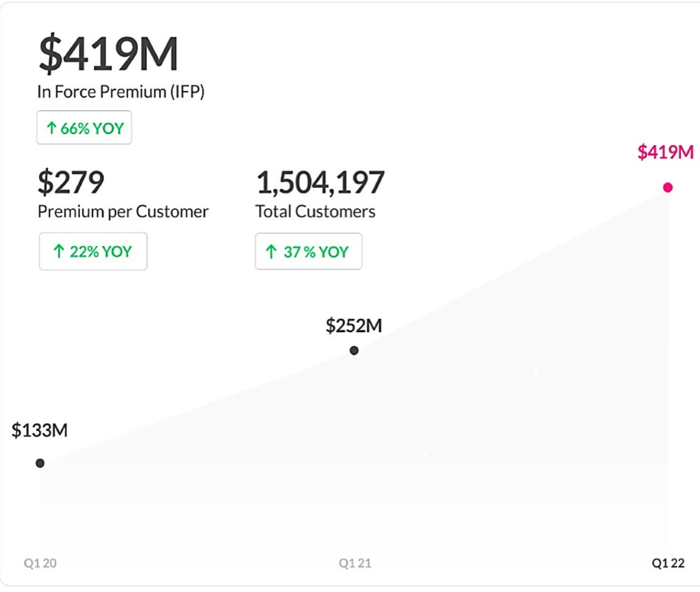Viewport: 700px width, 592px height.
Task: Select the black data point under $133M
Action: click(x=40, y=463)
